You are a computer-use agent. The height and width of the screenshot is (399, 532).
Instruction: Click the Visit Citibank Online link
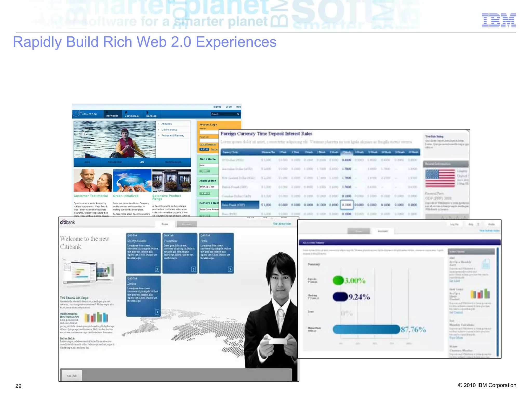(282, 224)
